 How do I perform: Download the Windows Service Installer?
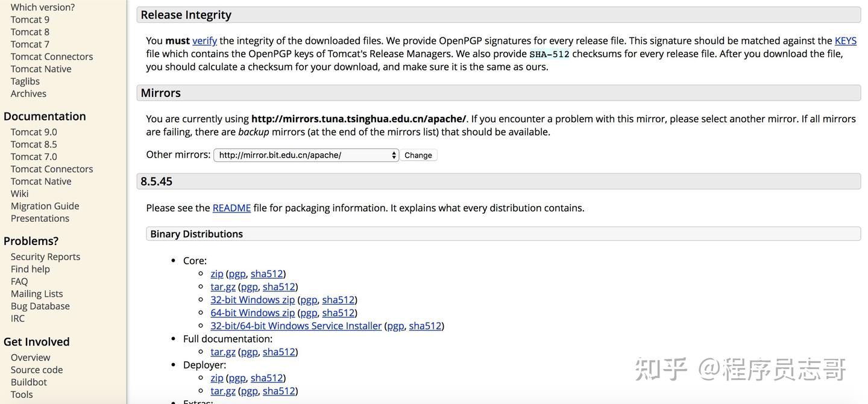[296, 326]
